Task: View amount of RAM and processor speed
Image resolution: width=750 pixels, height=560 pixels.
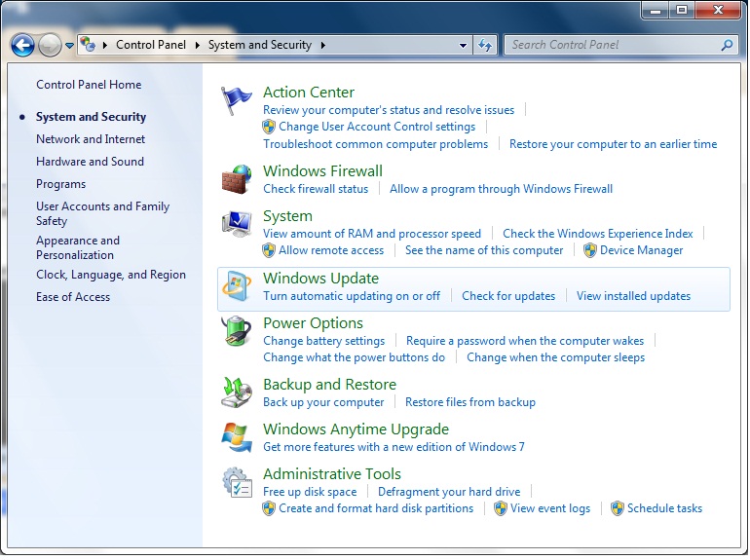Action: pyautogui.click(x=372, y=234)
